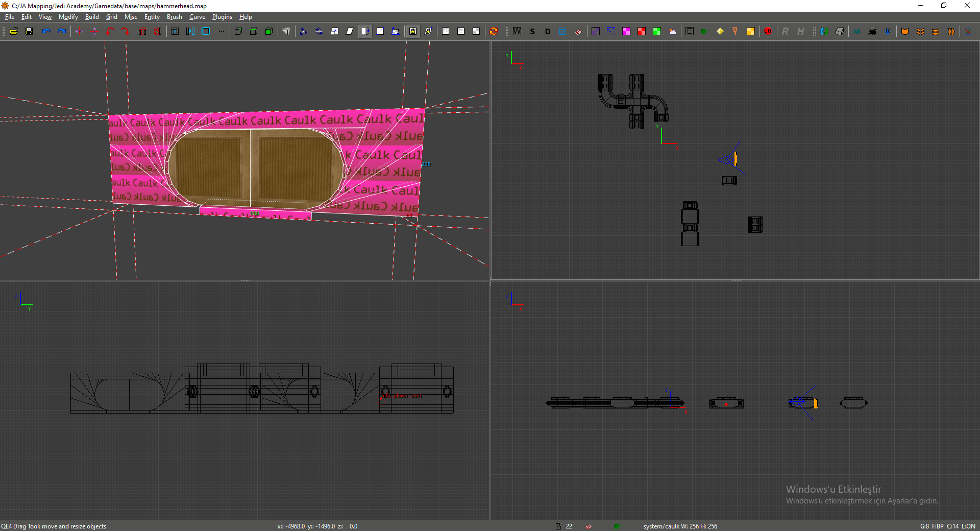Click the magenta checkered swatch icon

626,32
